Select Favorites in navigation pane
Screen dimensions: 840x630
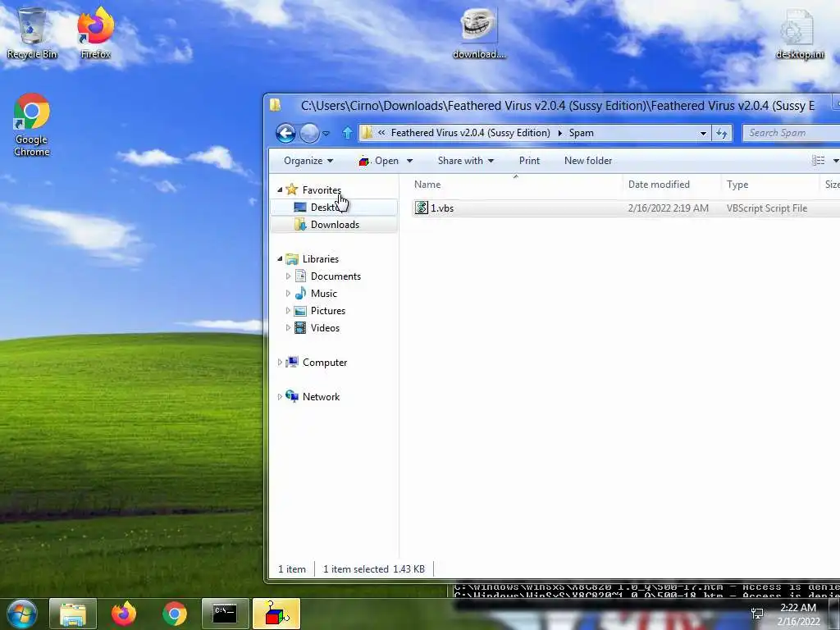(322, 189)
